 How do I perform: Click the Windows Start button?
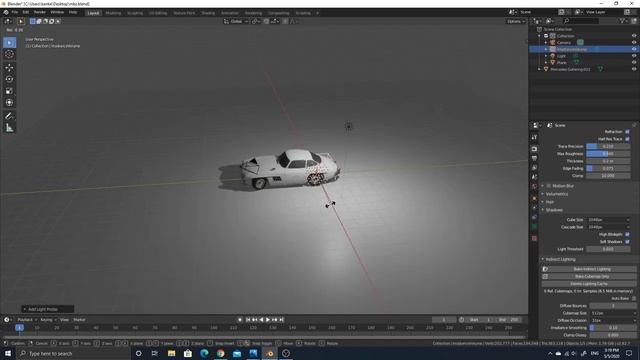click(x=8, y=353)
